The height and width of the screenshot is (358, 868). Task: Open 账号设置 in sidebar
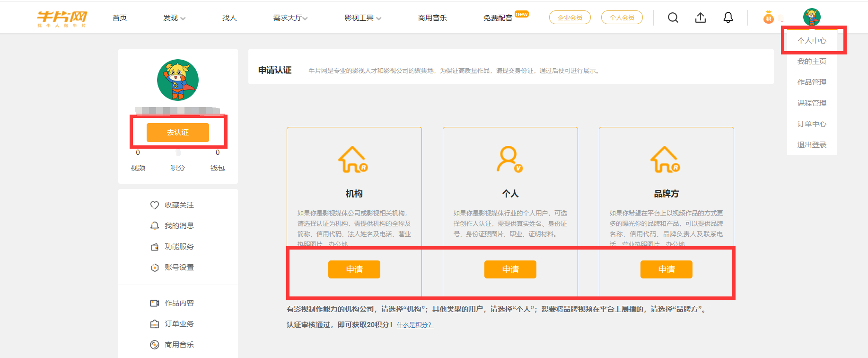pyautogui.click(x=172, y=268)
